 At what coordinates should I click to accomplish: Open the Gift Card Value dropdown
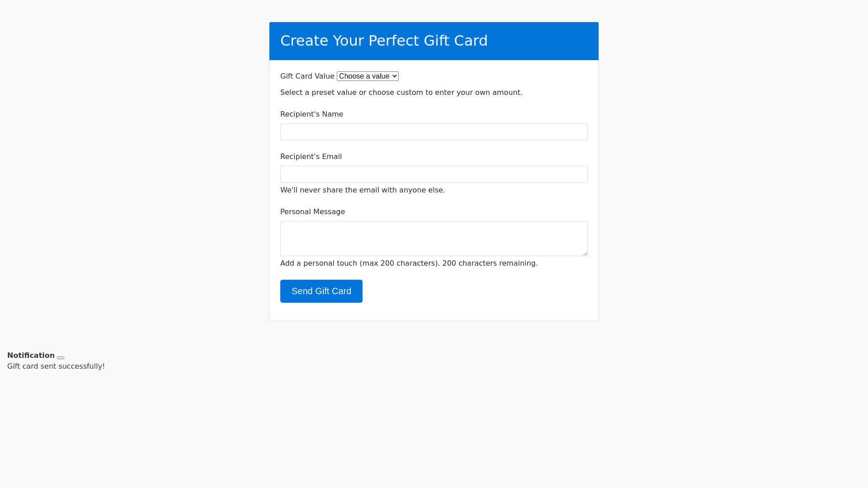[367, 76]
